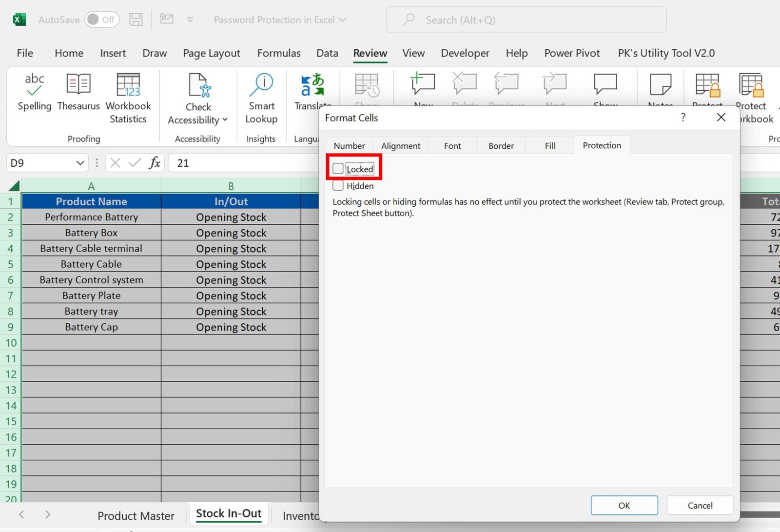Image resolution: width=780 pixels, height=532 pixels.
Task: Confirm with the OK button
Action: pyautogui.click(x=624, y=505)
